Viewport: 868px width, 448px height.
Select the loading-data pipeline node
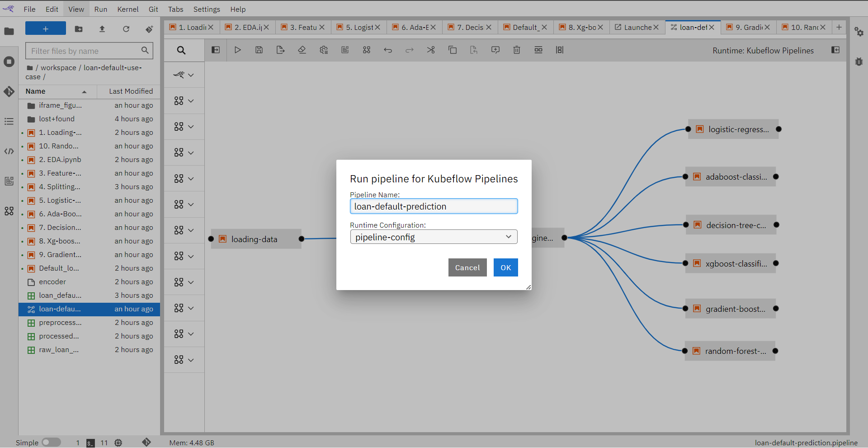pyautogui.click(x=256, y=239)
